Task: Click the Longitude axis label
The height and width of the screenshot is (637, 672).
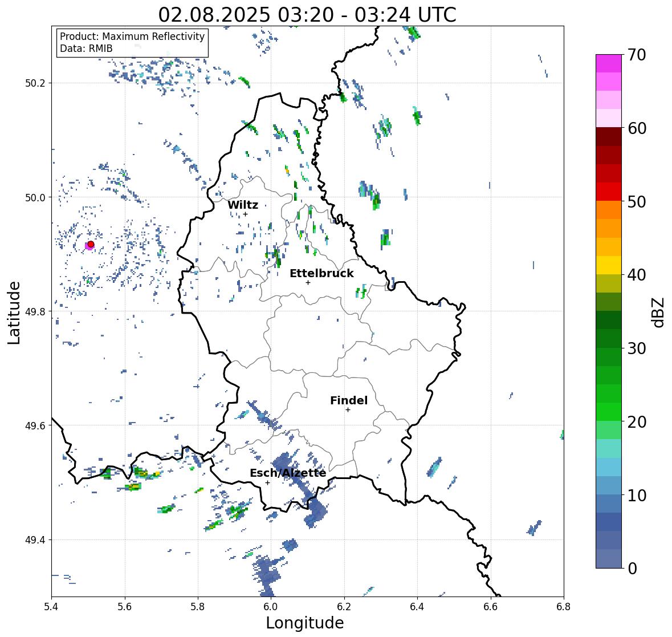Action: coord(305,623)
